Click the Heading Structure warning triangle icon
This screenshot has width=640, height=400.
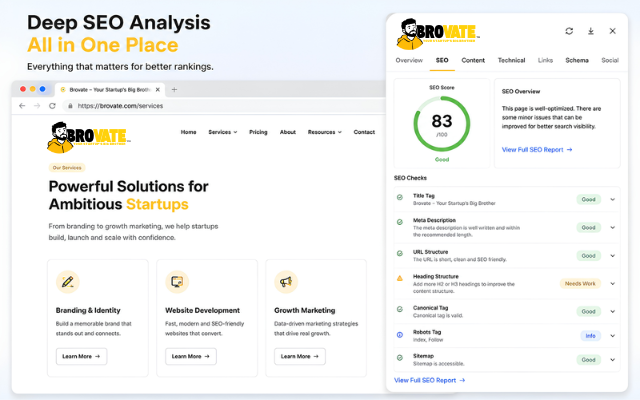pyautogui.click(x=400, y=278)
